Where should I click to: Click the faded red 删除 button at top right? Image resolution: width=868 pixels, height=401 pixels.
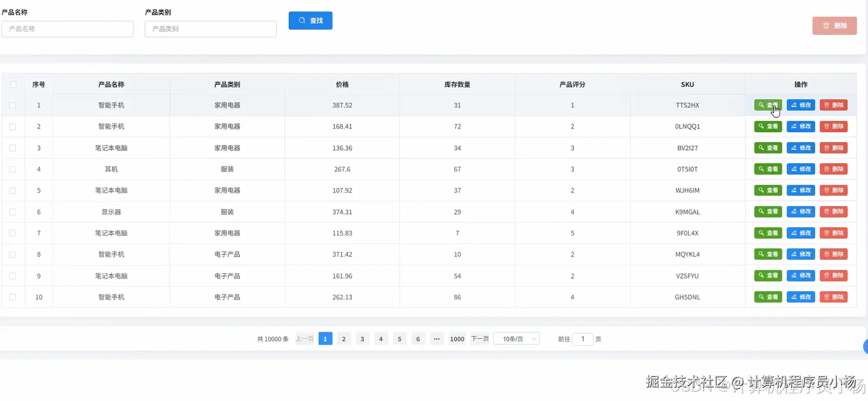[x=834, y=26]
